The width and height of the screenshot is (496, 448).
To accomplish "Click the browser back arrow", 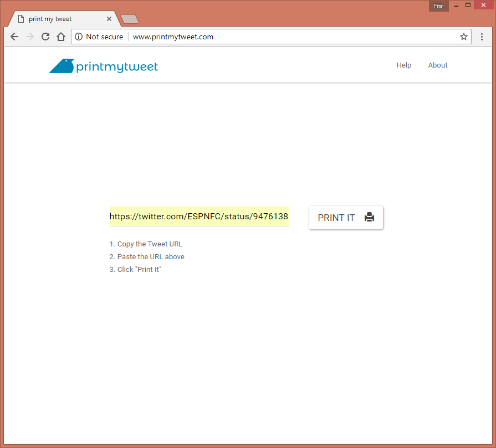I will pyautogui.click(x=14, y=37).
